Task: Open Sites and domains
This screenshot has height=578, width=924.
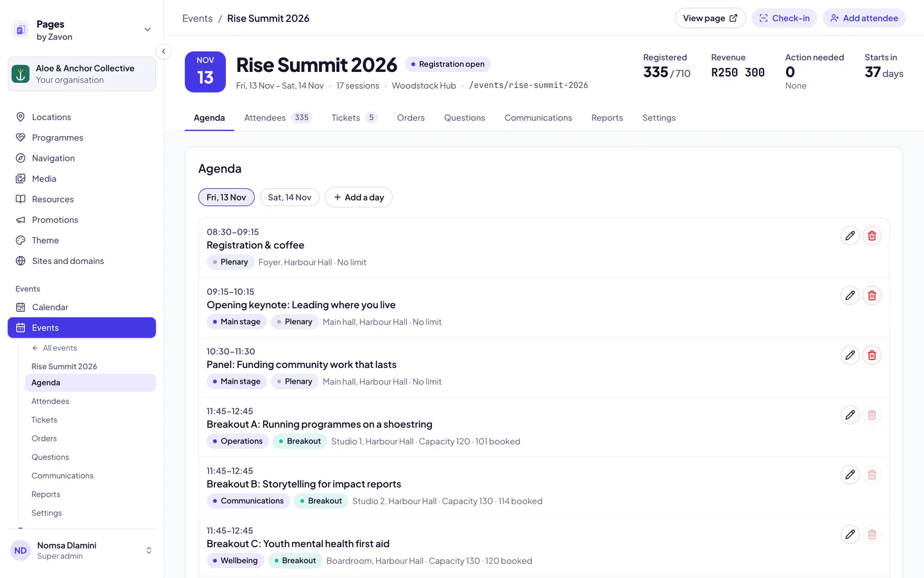Action: (81, 261)
